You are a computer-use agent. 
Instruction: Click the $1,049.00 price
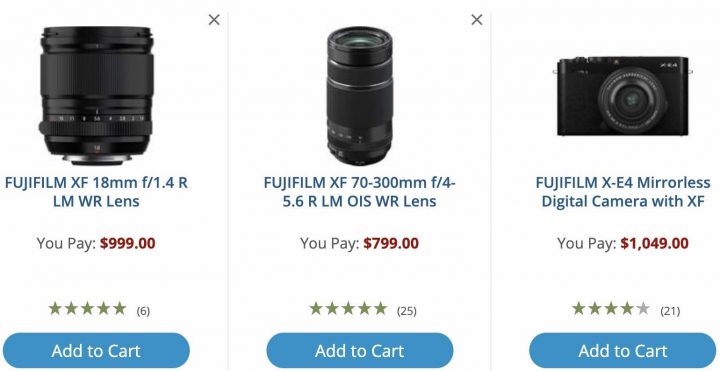pyautogui.click(x=654, y=243)
